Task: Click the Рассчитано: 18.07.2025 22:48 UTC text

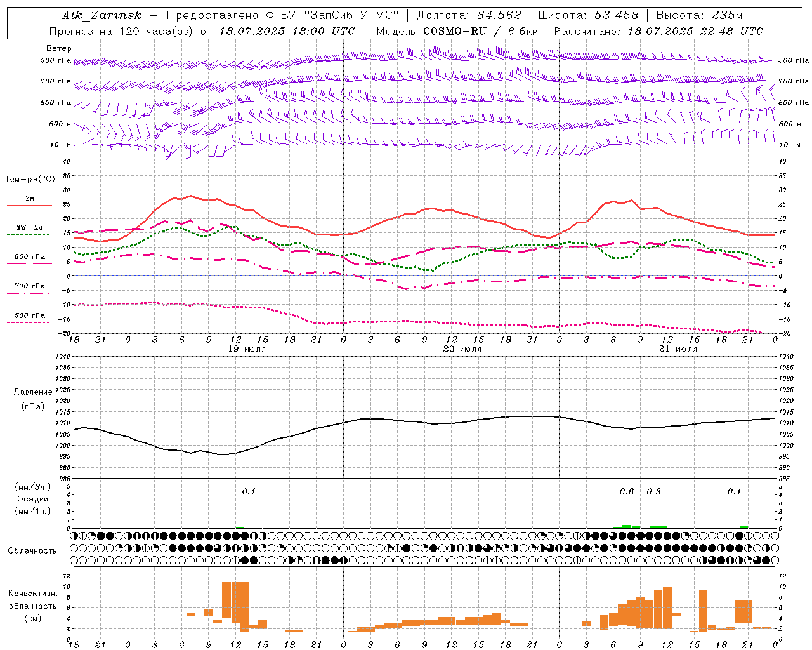Action: [x=658, y=31]
